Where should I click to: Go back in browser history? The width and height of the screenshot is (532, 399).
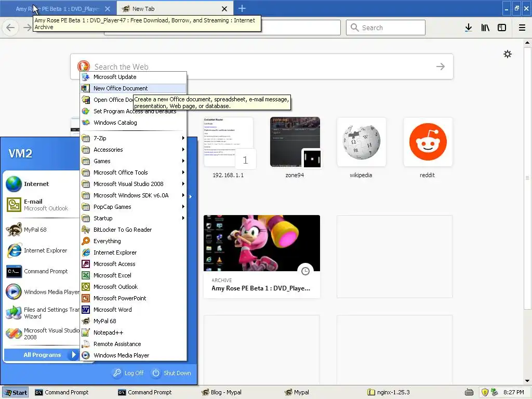[10, 28]
